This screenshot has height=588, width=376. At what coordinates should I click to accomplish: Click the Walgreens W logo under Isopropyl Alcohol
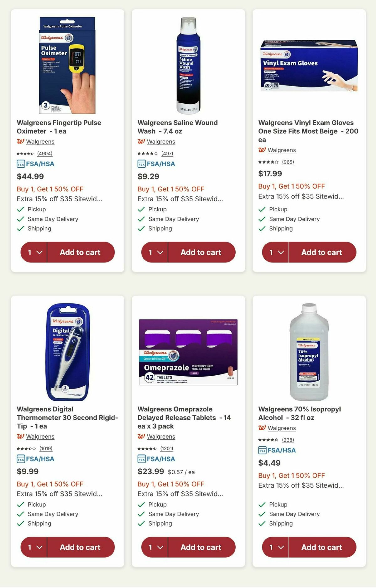tap(263, 428)
